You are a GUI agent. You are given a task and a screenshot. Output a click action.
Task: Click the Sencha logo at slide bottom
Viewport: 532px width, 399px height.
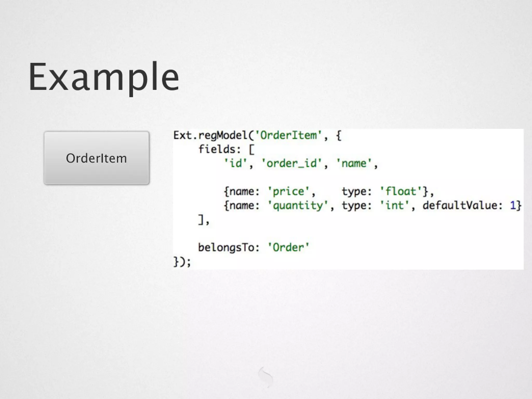click(x=265, y=377)
